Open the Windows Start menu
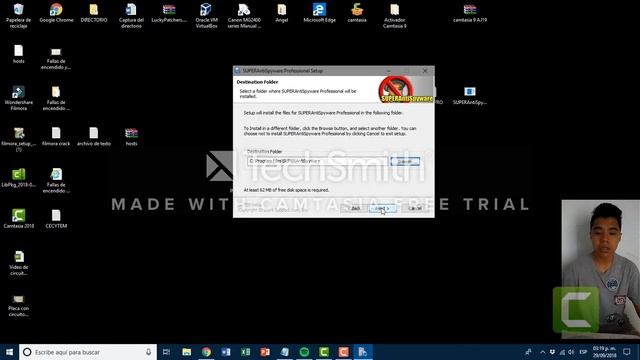The height and width of the screenshot is (360, 640). pos(9,352)
